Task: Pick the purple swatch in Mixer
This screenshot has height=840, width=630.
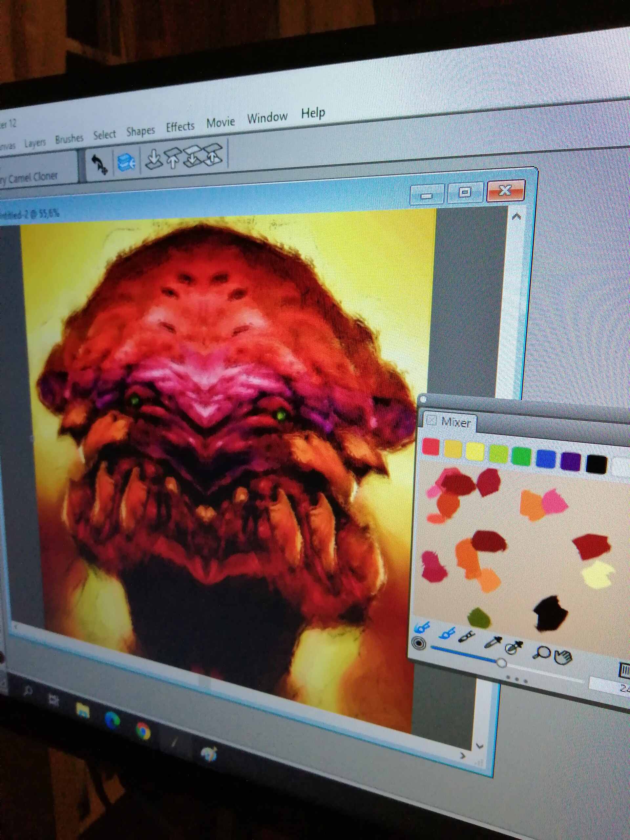Action: click(570, 461)
